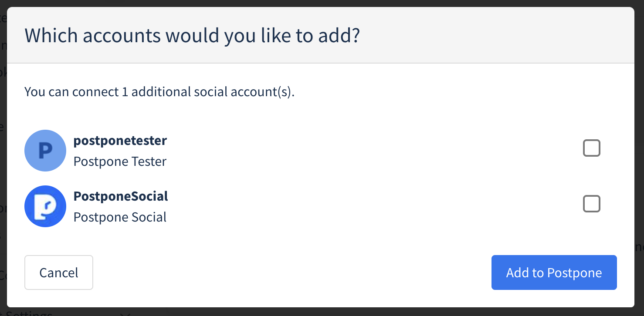Select the bold postponetester username
The height and width of the screenshot is (316, 644).
tap(120, 141)
